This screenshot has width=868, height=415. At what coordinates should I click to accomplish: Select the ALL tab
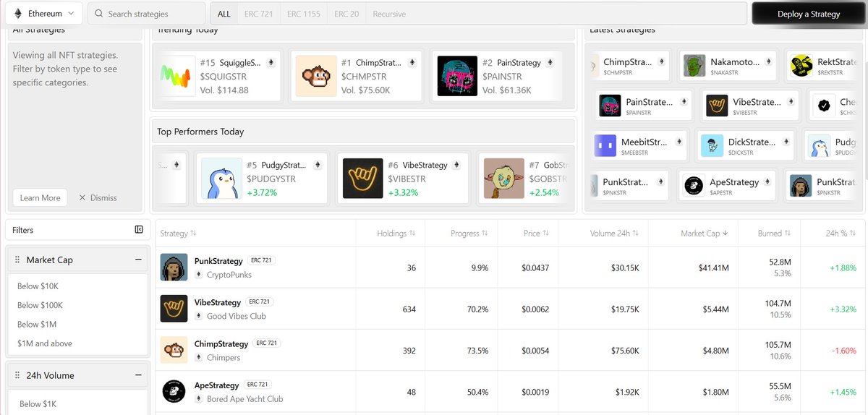pos(224,14)
